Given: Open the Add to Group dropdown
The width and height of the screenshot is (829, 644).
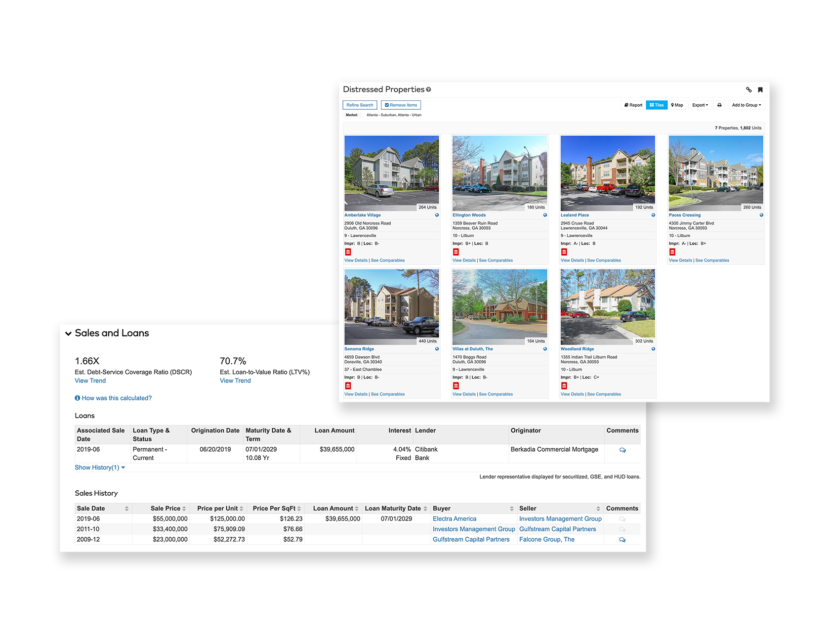Looking at the screenshot, I should 746,105.
